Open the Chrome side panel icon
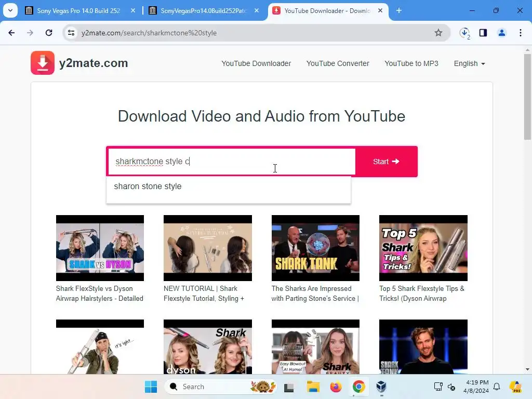 pyautogui.click(x=483, y=33)
